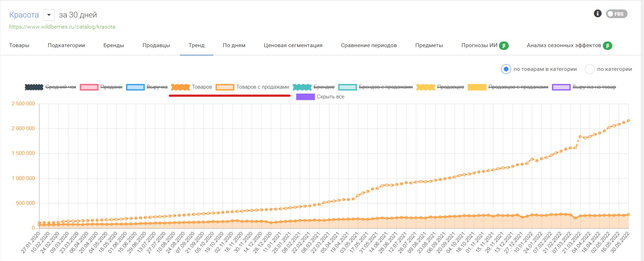Hide the orange Товаров series swatch
Viewport: 644px width, 261px height.
[x=180, y=87]
